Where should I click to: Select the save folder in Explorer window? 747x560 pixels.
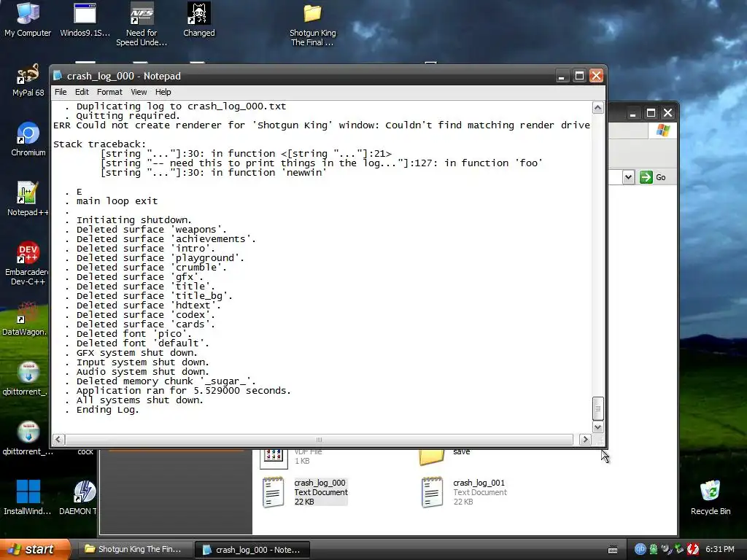[432, 456]
